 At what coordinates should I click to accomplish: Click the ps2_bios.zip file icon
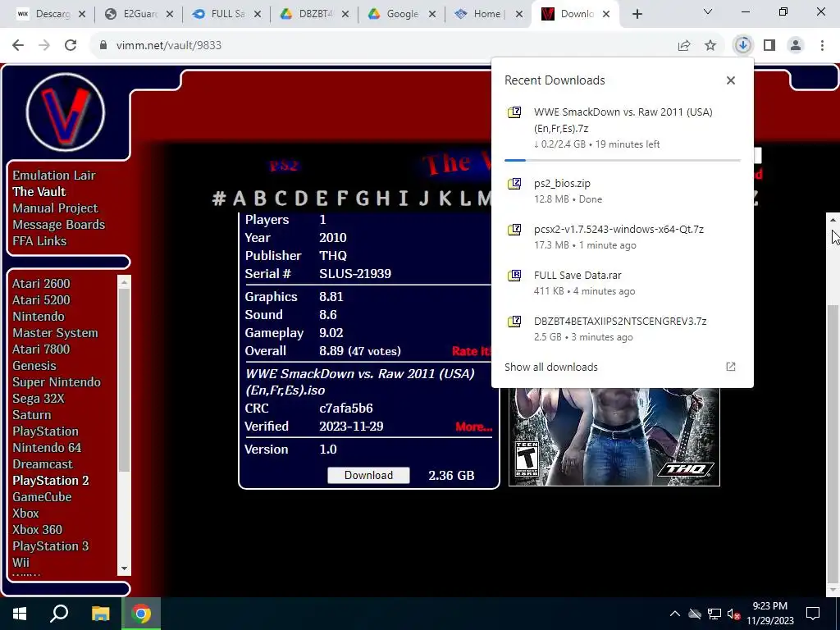click(514, 184)
